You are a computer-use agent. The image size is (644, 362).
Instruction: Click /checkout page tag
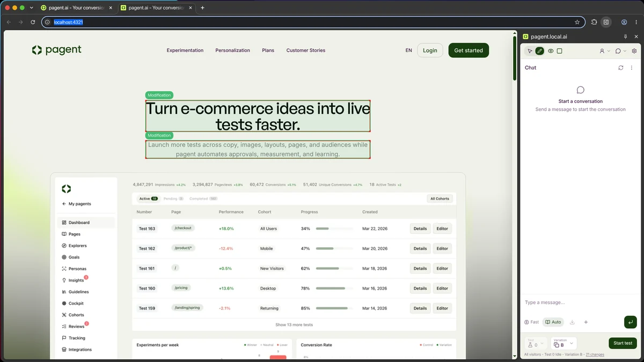pos(182,228)
